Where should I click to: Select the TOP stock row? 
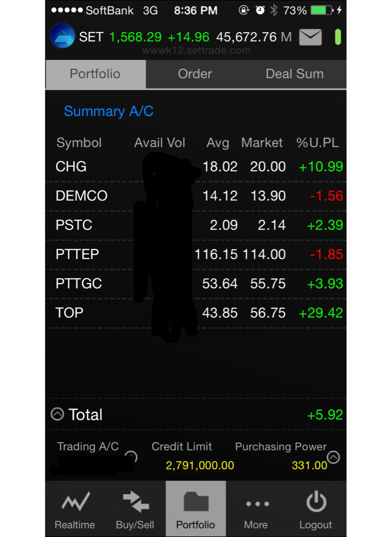(x=196, y=313)
